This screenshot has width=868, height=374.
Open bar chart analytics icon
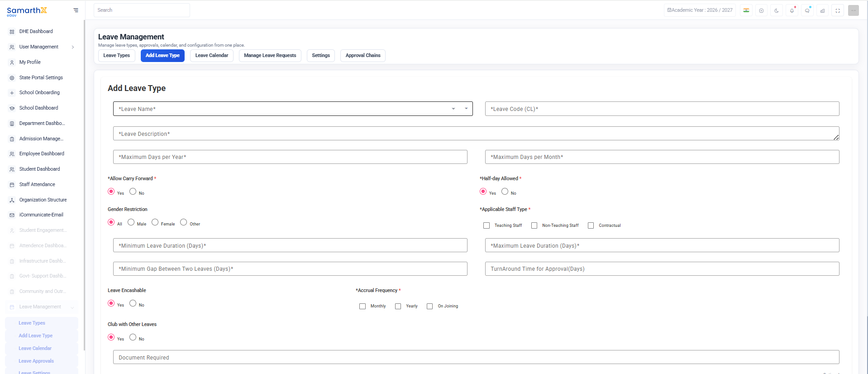[x=822, y=10]
